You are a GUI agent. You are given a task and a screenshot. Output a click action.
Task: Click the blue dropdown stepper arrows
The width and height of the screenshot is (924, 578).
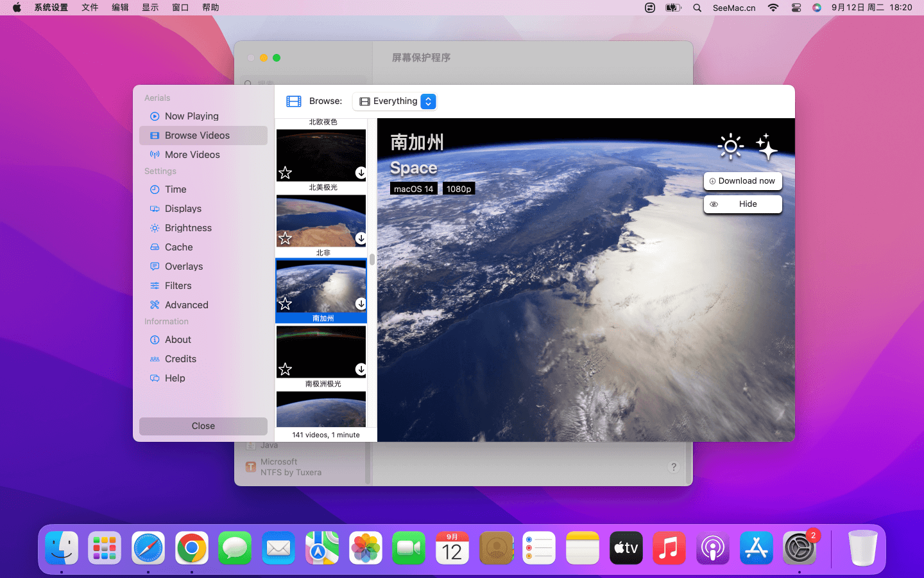click(x=428, y=101)
